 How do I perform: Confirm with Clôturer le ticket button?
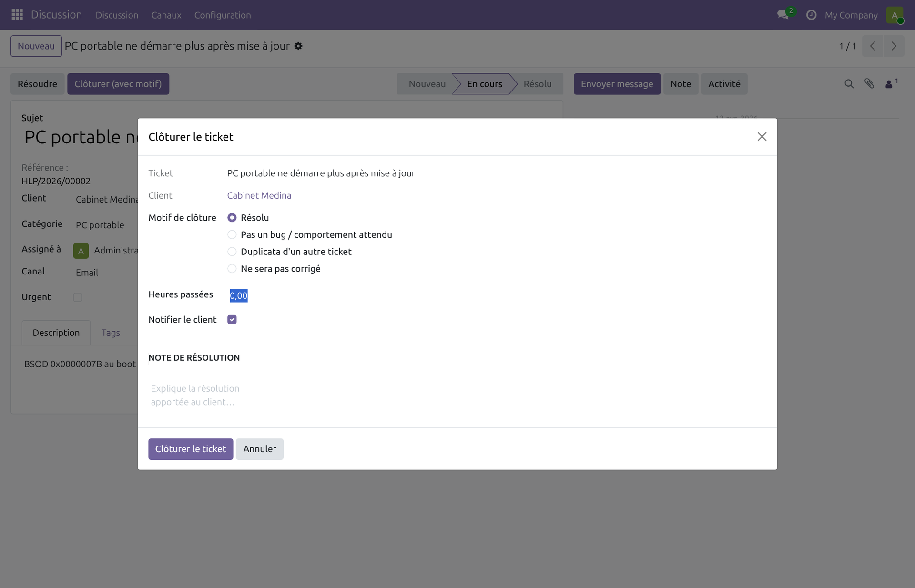(190, 449)
